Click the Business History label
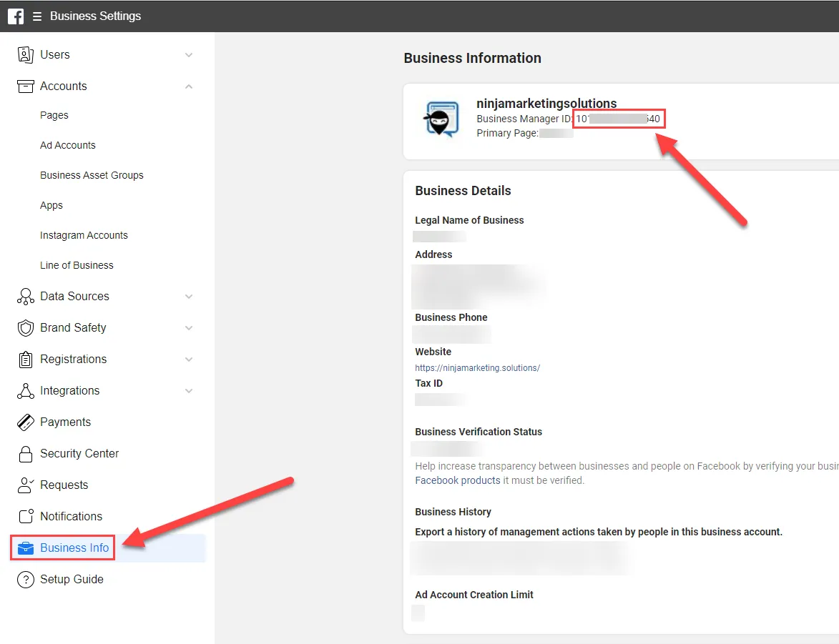839x644 pixels. pos(453,512)
